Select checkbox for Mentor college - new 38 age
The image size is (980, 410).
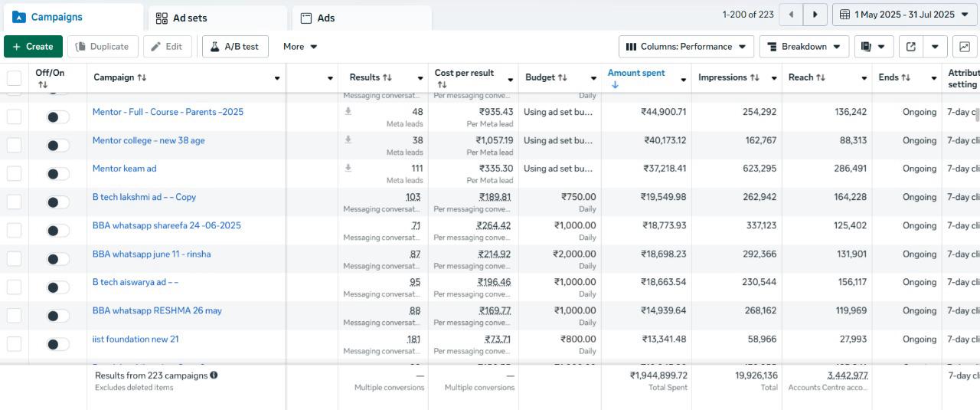coord(15,145)
